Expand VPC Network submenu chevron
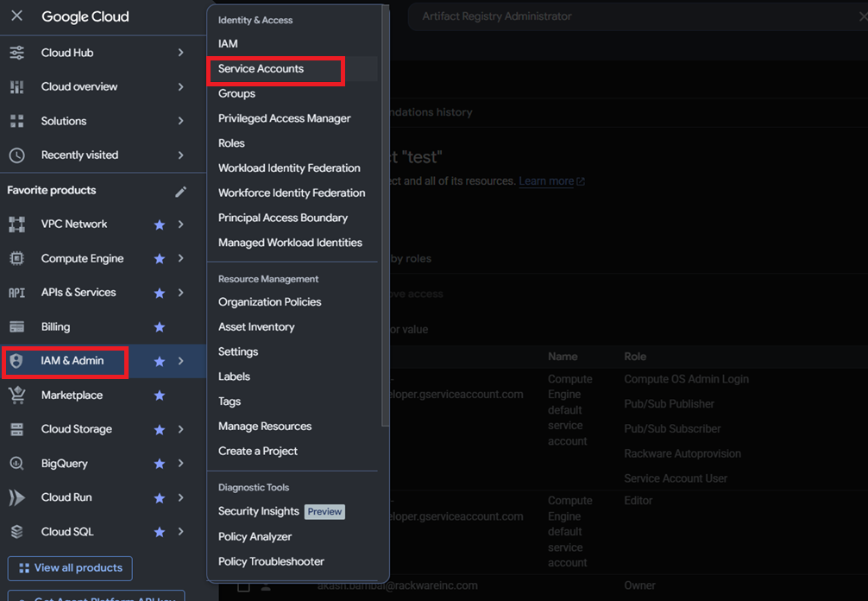 (x=180, y=225)
